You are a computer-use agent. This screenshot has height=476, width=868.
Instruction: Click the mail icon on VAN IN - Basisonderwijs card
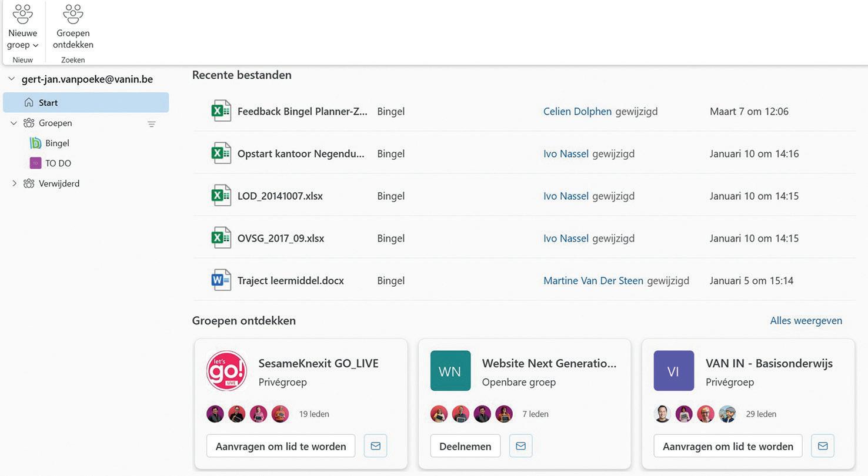coord(822,446)
